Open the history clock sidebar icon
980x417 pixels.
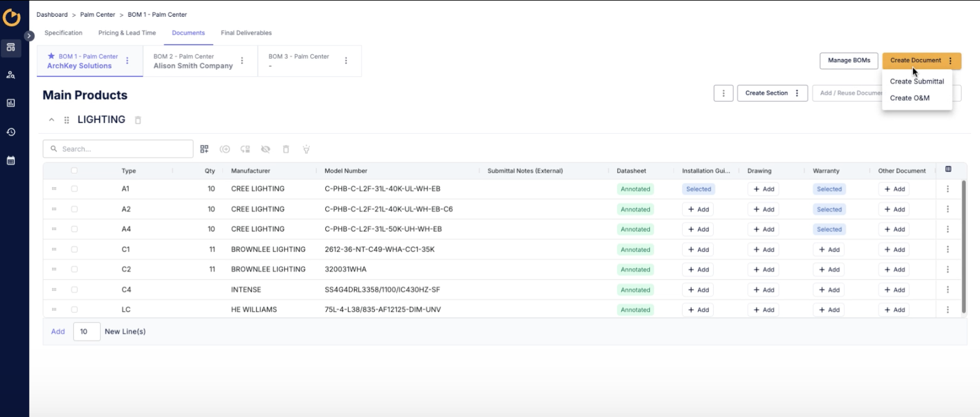coord(11,132)
